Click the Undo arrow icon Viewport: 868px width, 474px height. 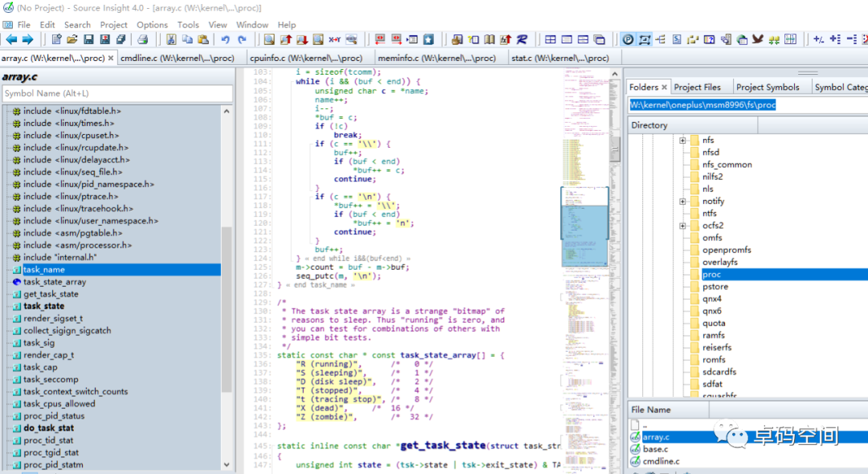pyautogui.click(x=225, y=39)
